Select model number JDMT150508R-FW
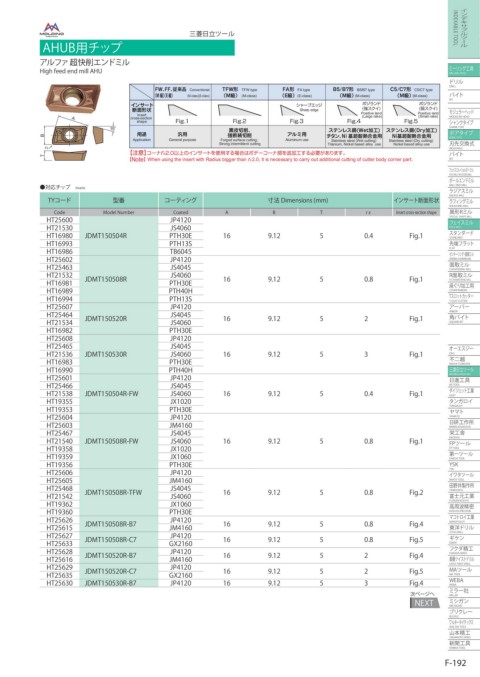Screen dimensions: 480x677 (x=112, y=441)
